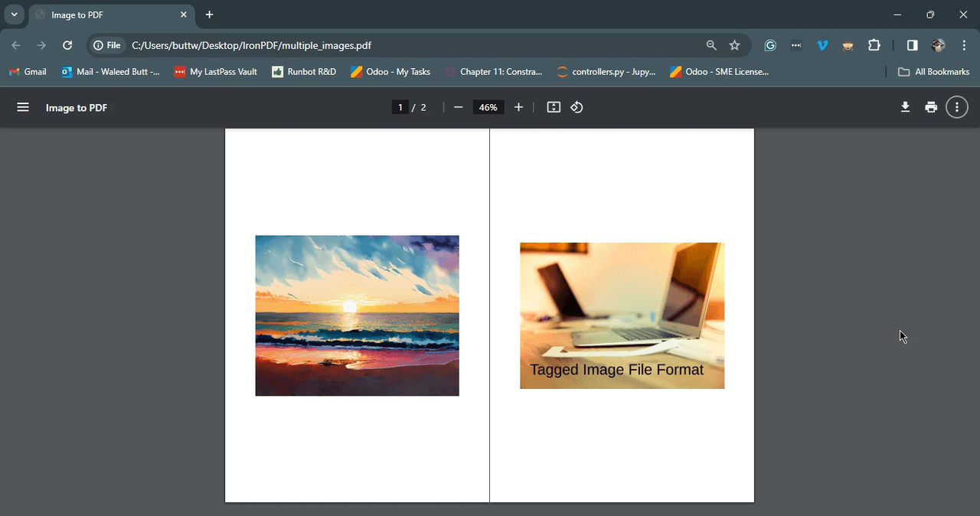Reload the current page
This screenshot has width=980, height=516.
(x=67, y=45)
